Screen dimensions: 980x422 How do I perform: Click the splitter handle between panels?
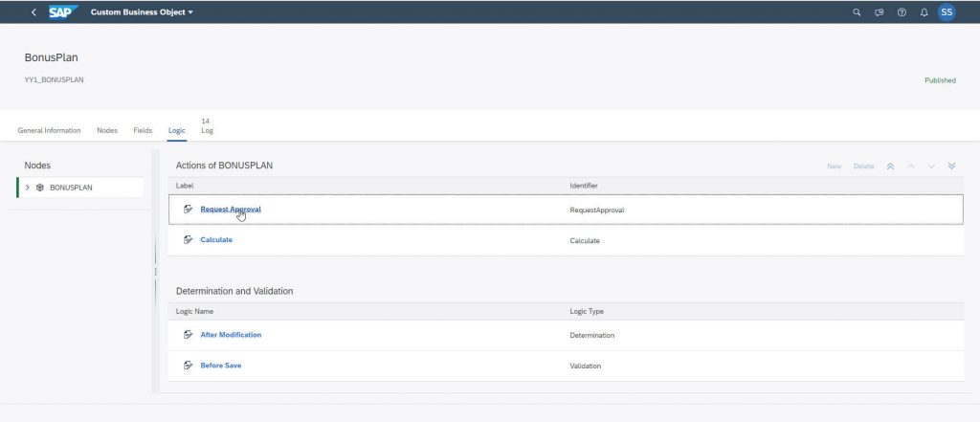click(156, 272)
